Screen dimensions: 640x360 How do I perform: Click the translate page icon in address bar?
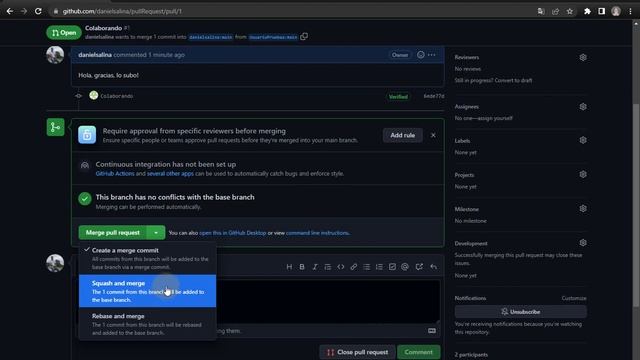pyautogui.click(x=541, y=11)
